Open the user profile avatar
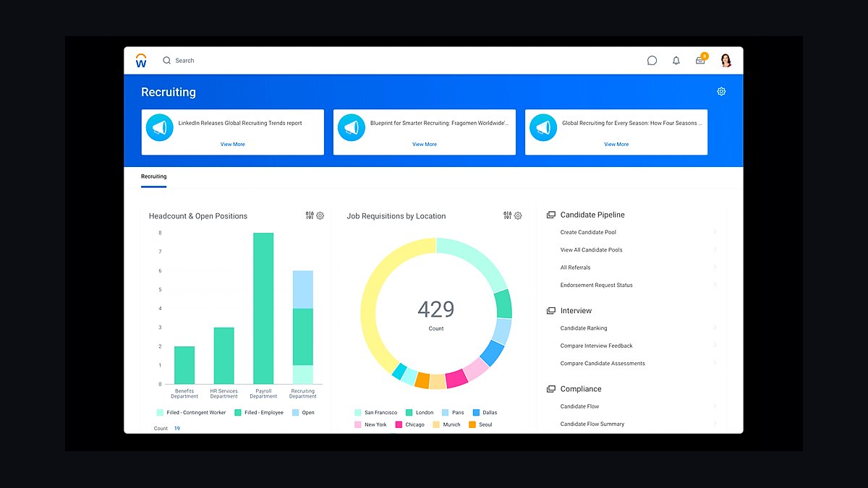Screen dimensions: 868x488 pyautogui.click(x=726, y=61)
